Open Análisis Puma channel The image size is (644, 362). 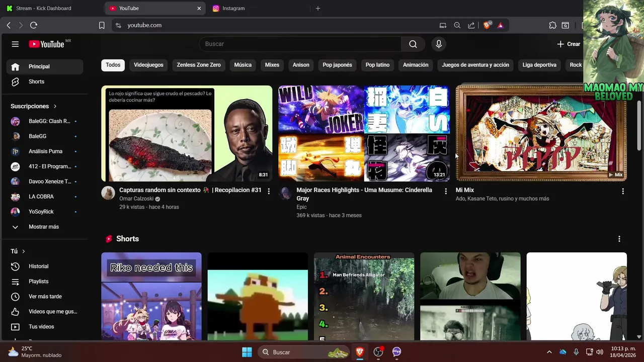click(45, 151)
